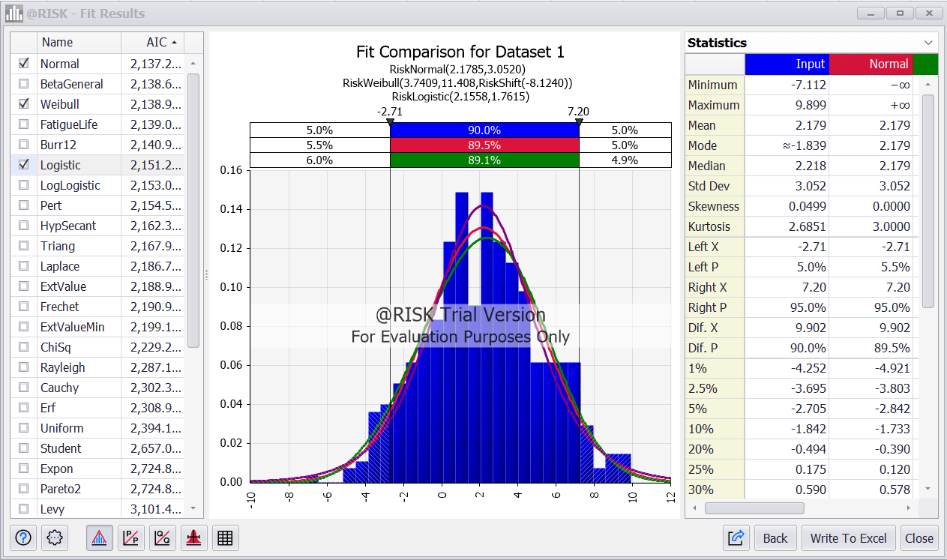
Task: Open the distribution summary view icon
Action: (193, 538)
